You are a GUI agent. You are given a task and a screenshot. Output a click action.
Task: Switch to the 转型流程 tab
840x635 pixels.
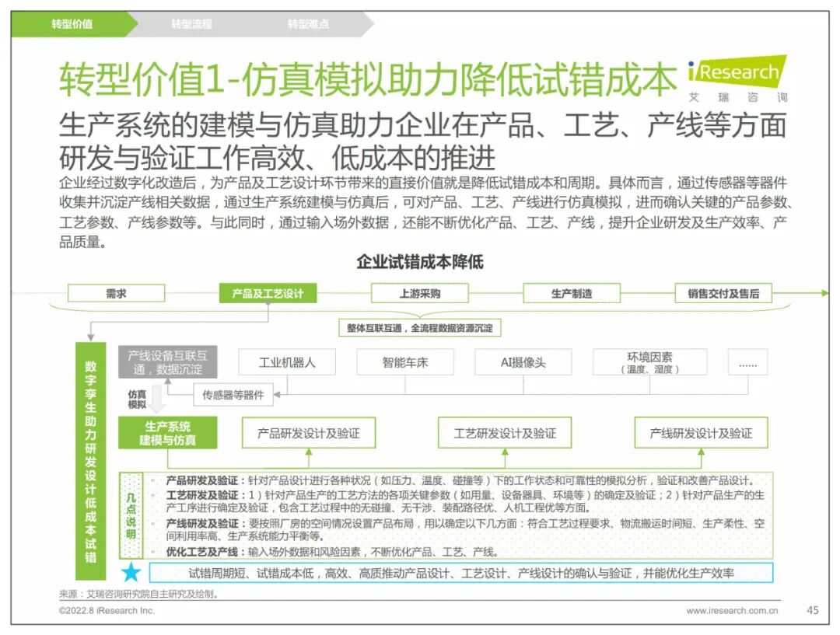[191, 24]
